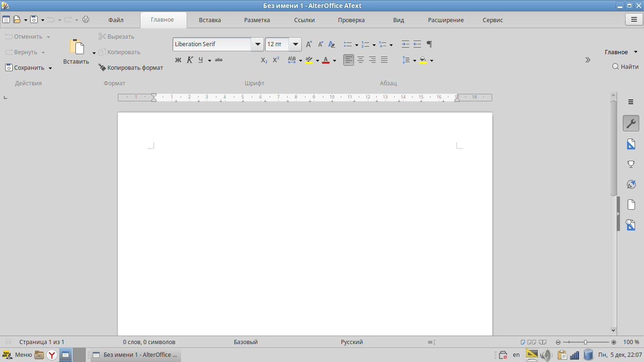This screenshot has height=362, width=644.
Task: Expand more ribbon controls chevron
Action: click(x=588, y=60)
